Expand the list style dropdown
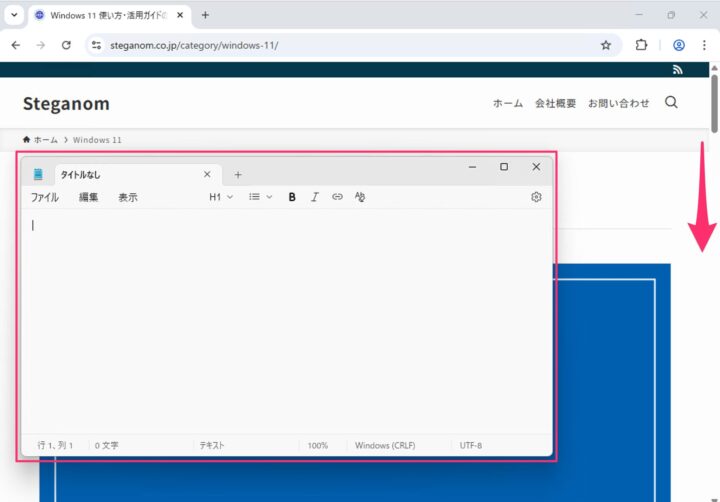720x502 pixels. 260,197
